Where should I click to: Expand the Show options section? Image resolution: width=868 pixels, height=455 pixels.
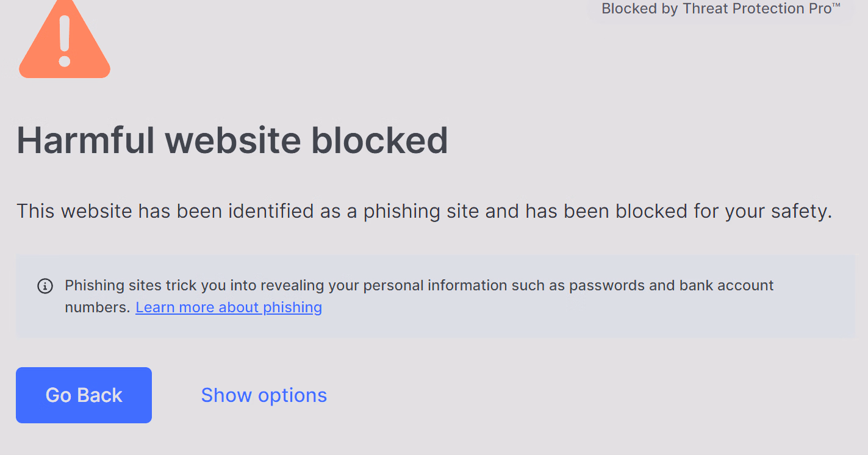pos(264,395)
